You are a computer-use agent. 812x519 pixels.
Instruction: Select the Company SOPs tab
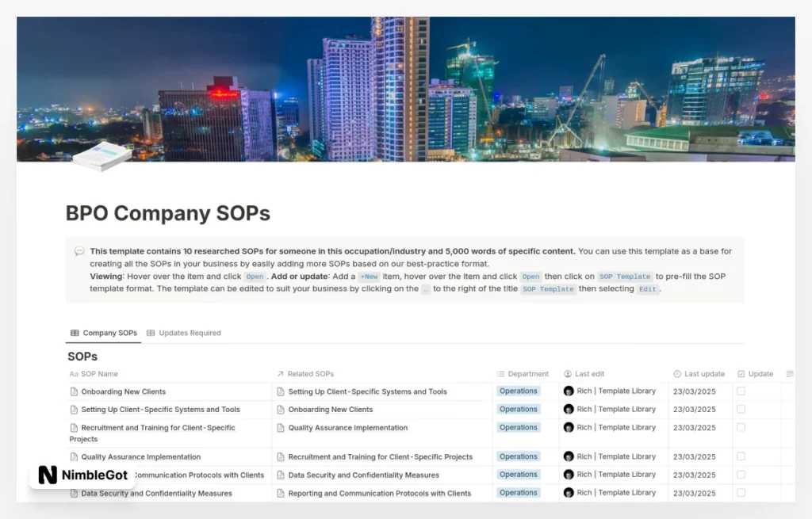pos(102,333)
